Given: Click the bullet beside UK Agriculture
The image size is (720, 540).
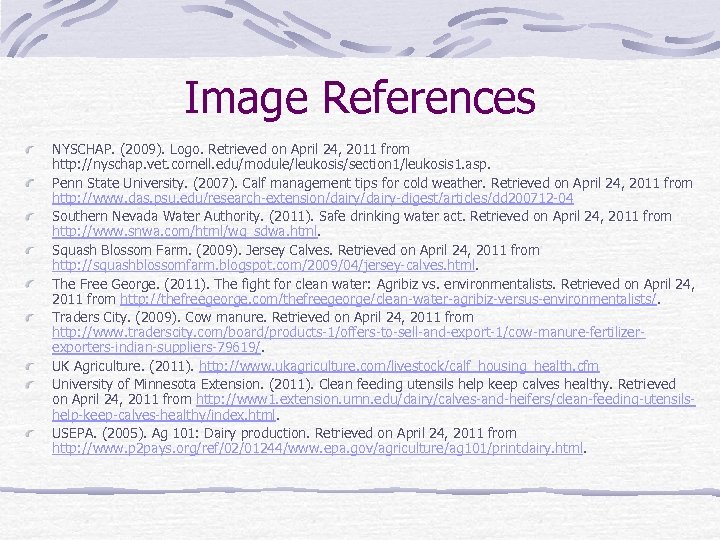Looking at the screenshot, I should click(30, 367).
